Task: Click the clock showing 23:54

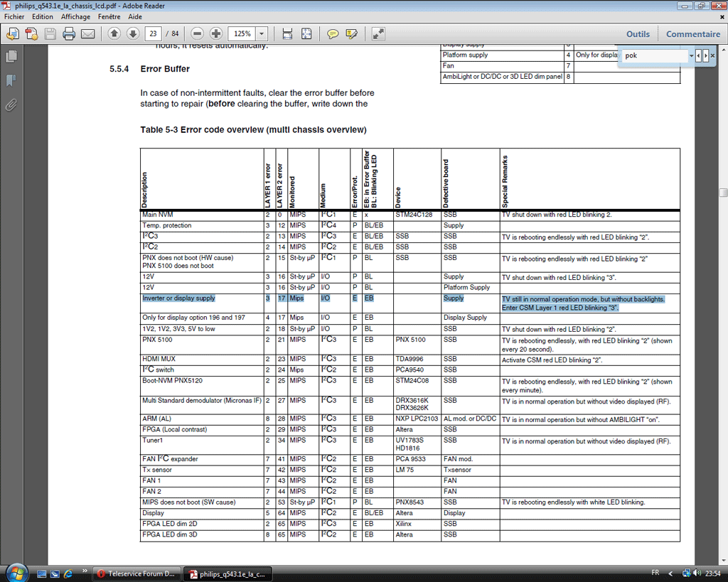Action: pyautogui.click(x=712, y=573)
